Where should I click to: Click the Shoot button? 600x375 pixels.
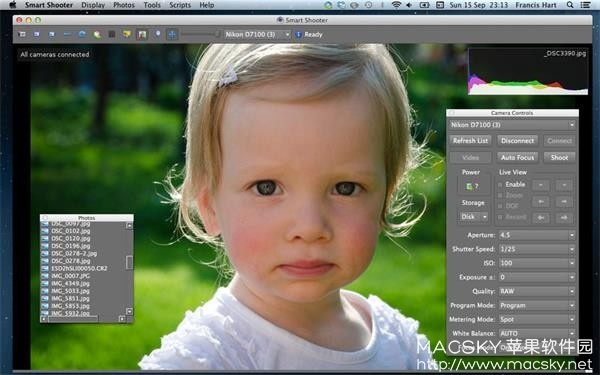click(559, 157)
